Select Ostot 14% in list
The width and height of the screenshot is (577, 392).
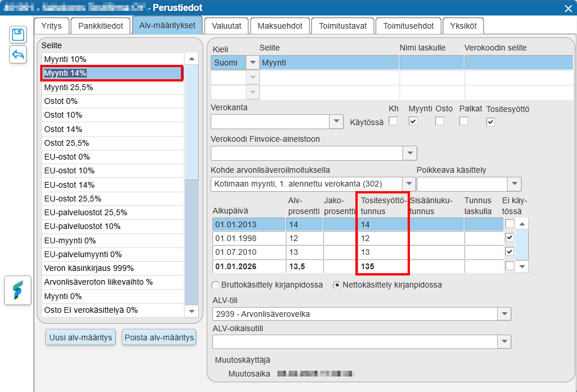click(x=113, y=129)
